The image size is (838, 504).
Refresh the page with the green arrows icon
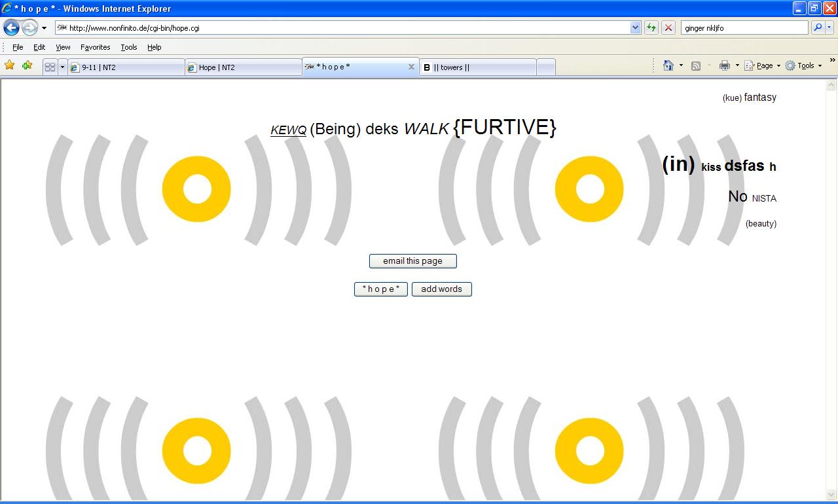click(x=651, y=27)
